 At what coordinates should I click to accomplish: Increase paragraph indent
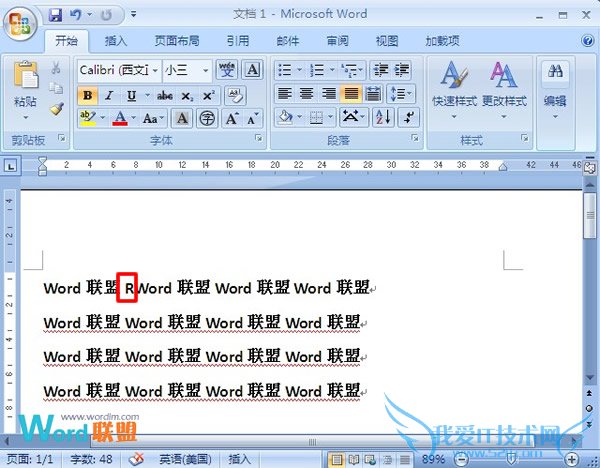(401, 70)
